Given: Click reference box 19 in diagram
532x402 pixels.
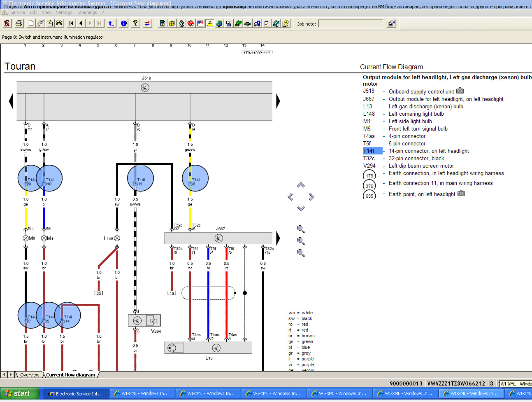Looking at the screenshot, I should point(172,293).
